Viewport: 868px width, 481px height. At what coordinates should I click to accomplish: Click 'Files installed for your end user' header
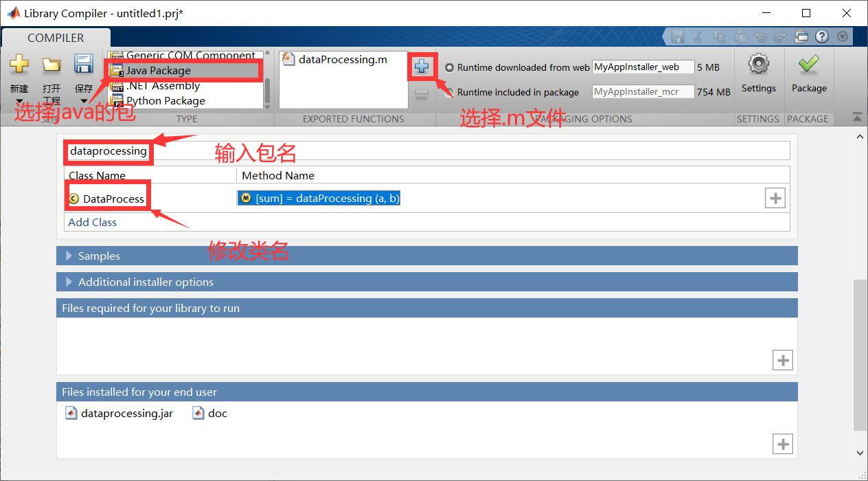click(426, 392)
